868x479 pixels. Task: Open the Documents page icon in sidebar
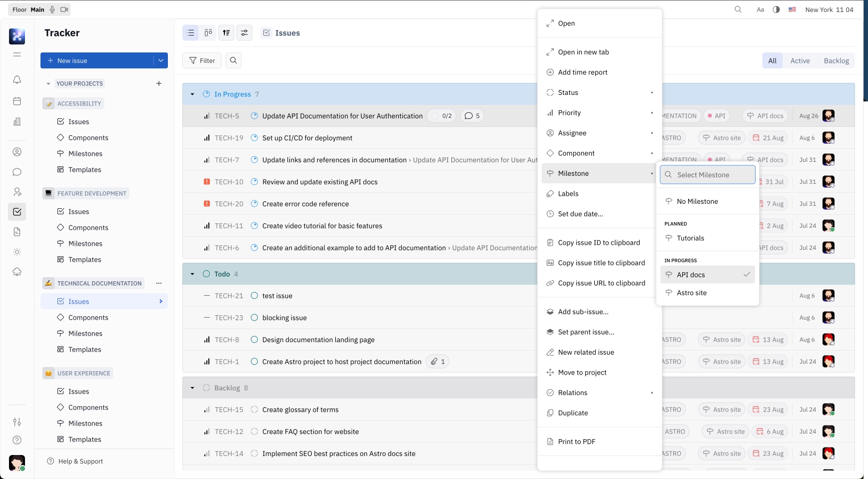coord(17,232)
